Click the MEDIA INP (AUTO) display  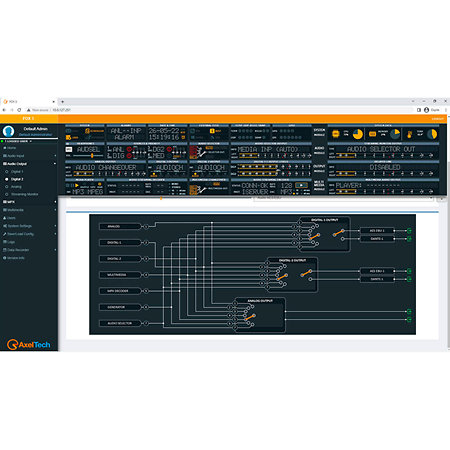[x=268, y=149]
